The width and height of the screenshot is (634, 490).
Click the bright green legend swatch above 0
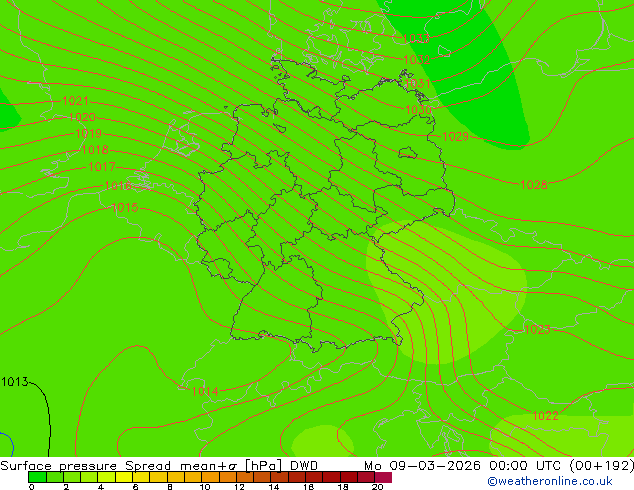[x=37, y=477]
